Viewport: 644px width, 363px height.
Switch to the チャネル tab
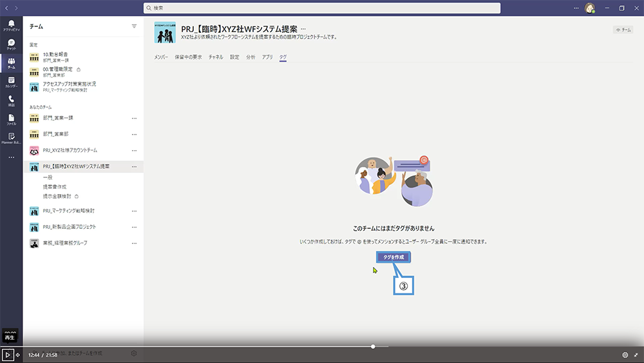pos(216,57)
